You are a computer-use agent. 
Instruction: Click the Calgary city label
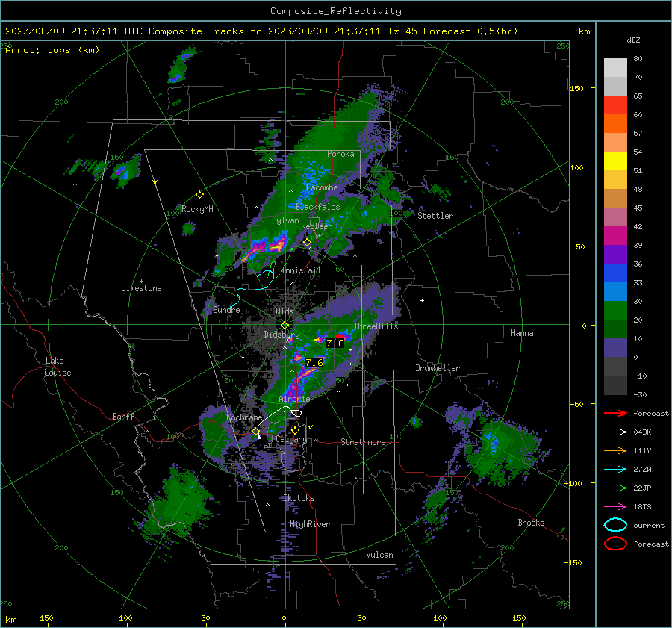coord(291,439)
